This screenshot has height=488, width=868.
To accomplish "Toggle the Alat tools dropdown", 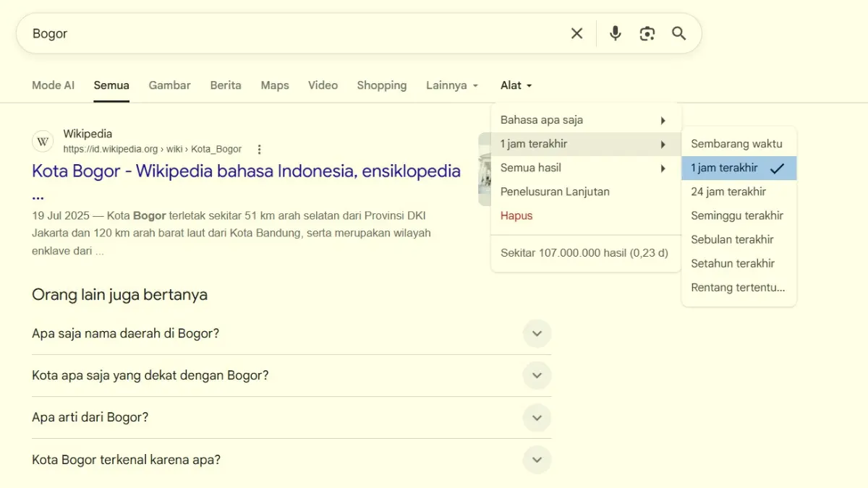I will coord(516,85).
